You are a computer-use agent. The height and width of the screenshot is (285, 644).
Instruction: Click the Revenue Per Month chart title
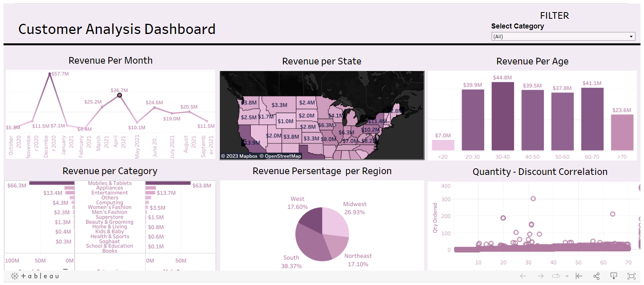point(110,61)
